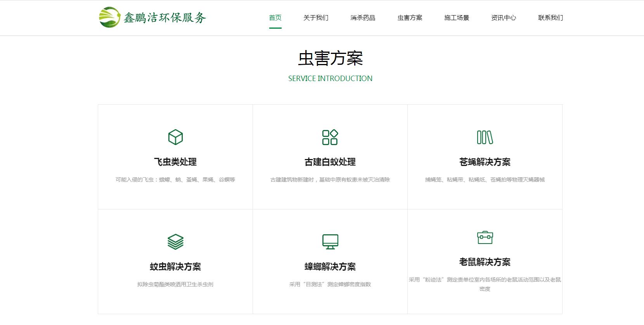Open the 飞虫类处理 service title
The width and height of the screenshot is (644, 325).
pyautogui.click(x=175, y=162)
